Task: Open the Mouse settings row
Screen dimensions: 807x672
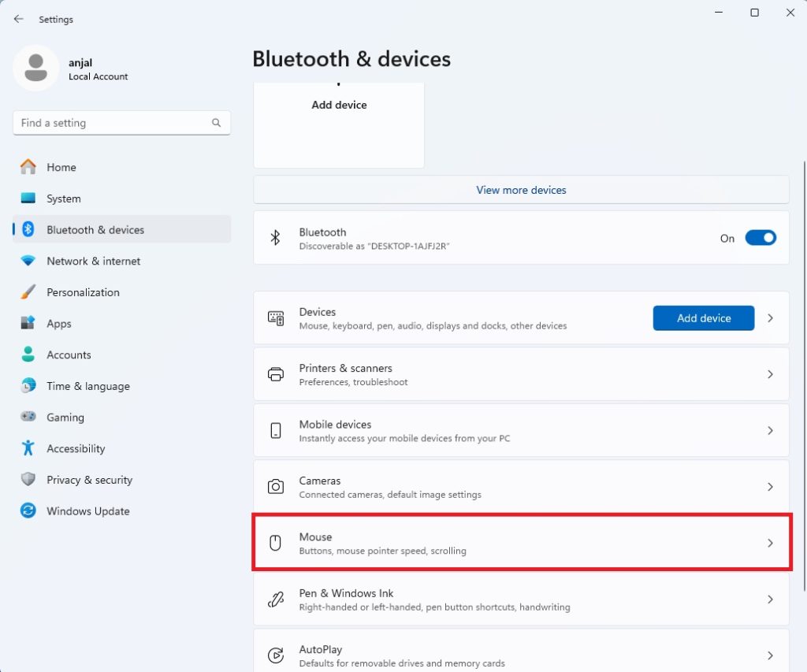Action: [x=520, y=543]
